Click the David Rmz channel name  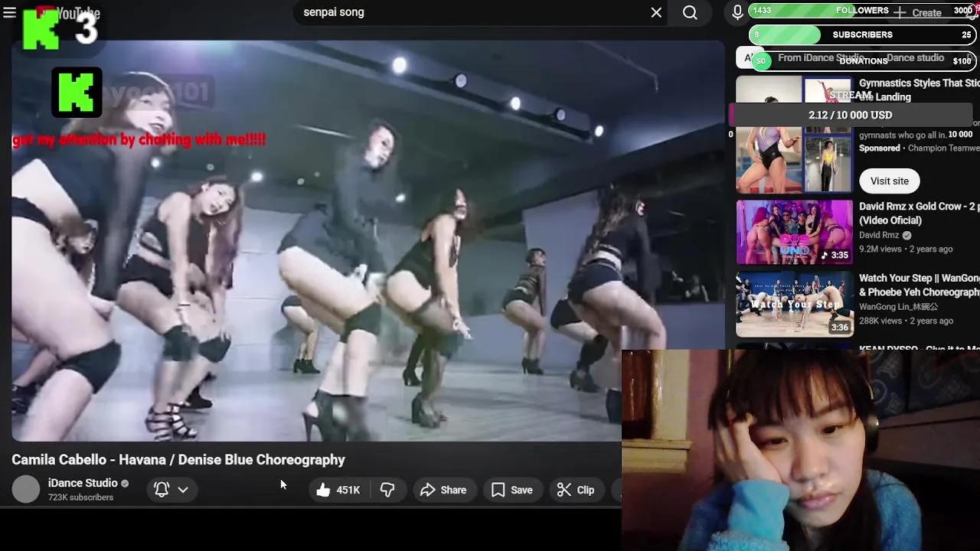click(x=879, y=235)
